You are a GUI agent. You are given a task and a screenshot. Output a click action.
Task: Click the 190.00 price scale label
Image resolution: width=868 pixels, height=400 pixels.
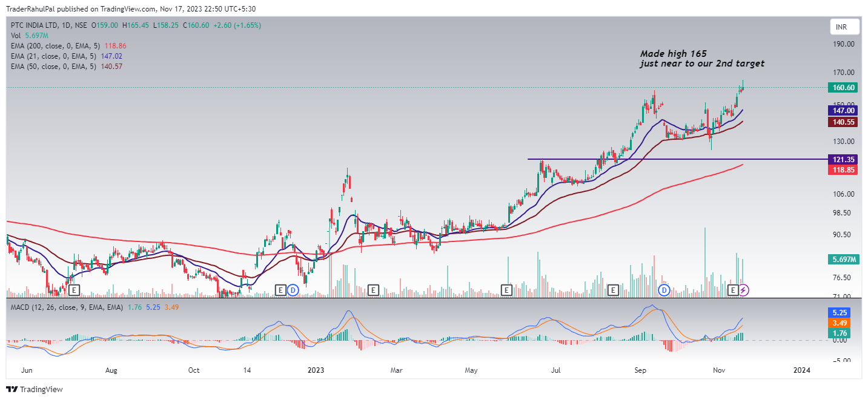(x=843, y=44)
